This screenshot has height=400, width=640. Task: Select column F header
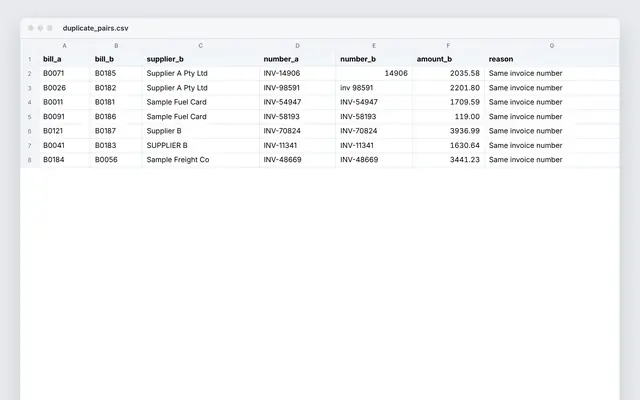click(x=448, y=46)
